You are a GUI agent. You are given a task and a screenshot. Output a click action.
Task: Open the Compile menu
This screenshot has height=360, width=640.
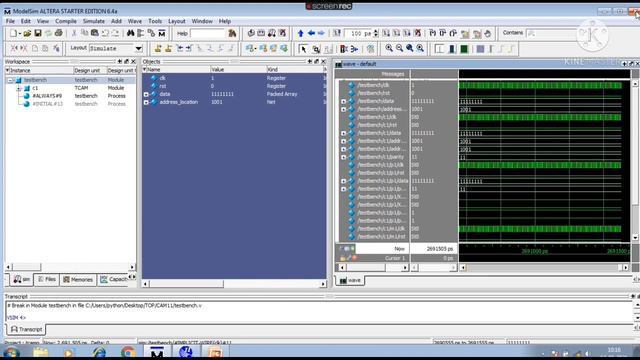point(66,21)
